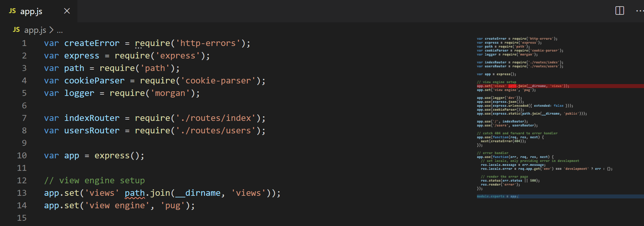Viewport: 644px width, 226px height.
Task: Click require with dotted hint on line 1
Action: 152,43
